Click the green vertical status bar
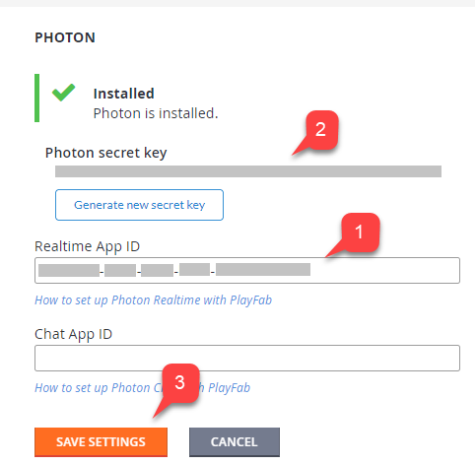Viewport: 476px width, 465px height. pos(37,98)
